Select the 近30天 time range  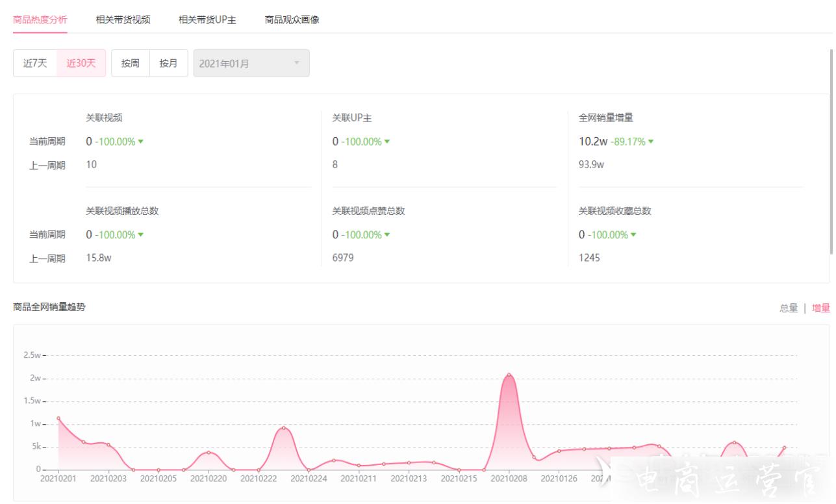pos(81,63)
